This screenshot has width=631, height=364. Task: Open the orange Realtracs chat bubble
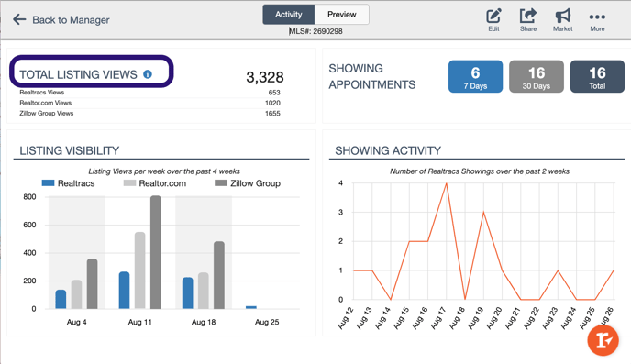[x=603, y=341]
